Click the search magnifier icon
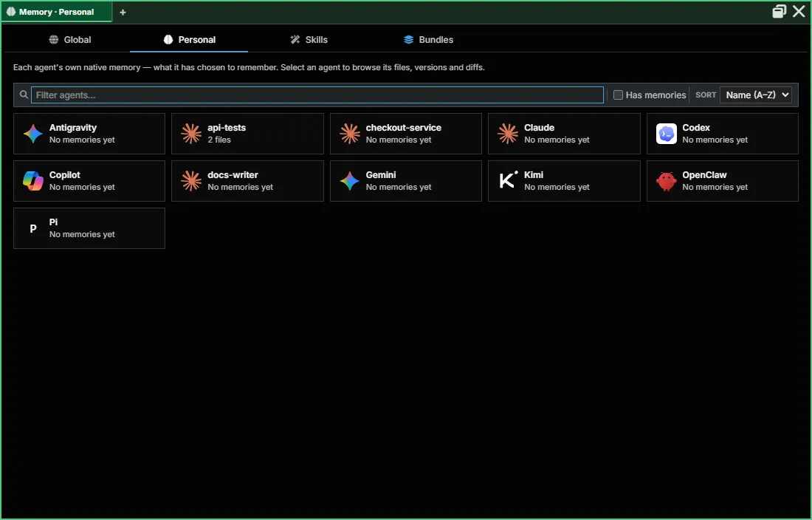The width and height of the screenshot is (812, 520). pos(24,95)
